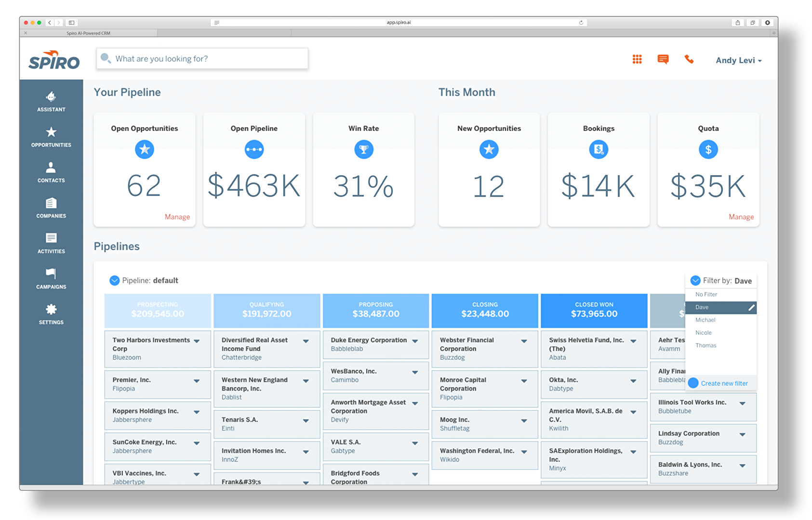The image size is (812, 520).
Task: Expand WesBanco, Inc. card arrow
Action: coord(415,372)
